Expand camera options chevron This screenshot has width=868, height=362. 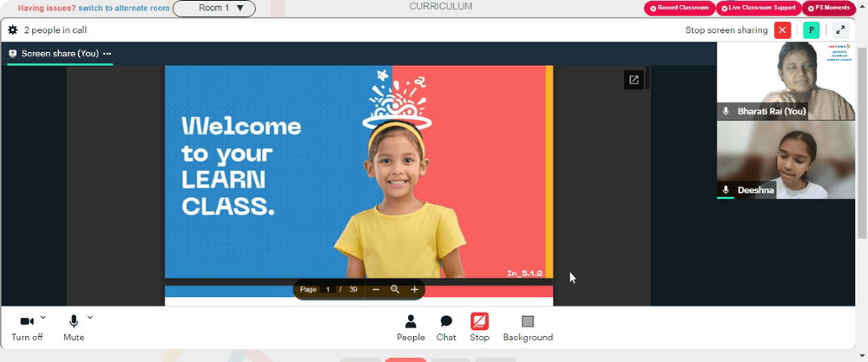(43, 318)
